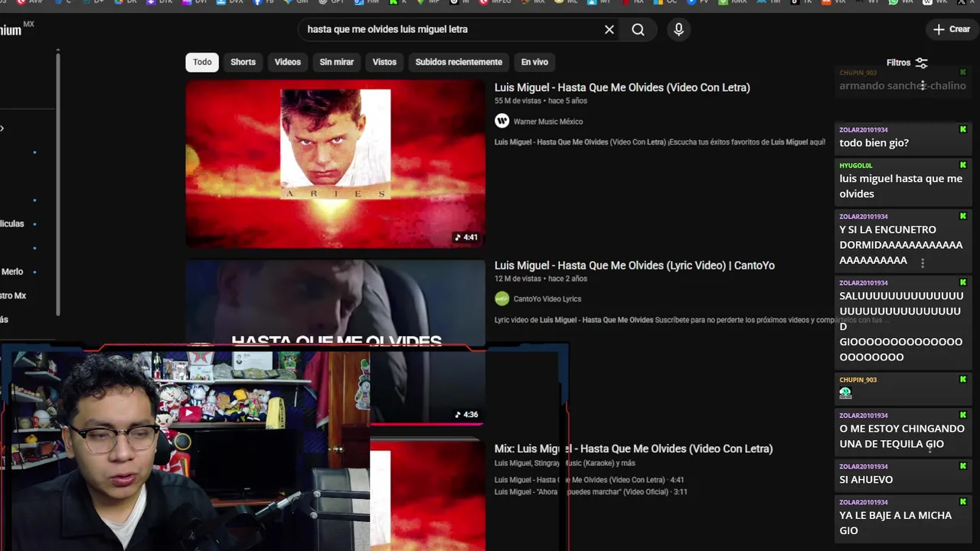Clear the search box with the X icon
Image resolution: width=980 pixels, height=551 pixels.
coord(609,29)
